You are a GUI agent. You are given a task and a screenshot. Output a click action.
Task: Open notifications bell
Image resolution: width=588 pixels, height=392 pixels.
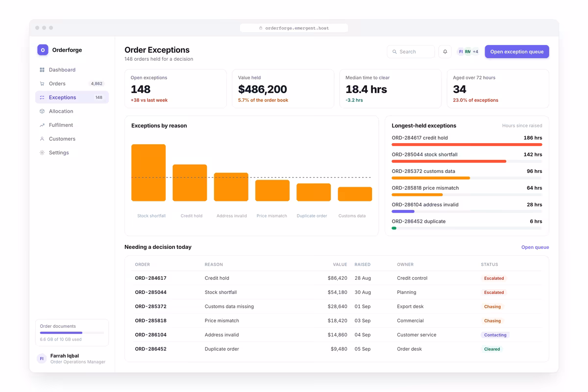445,52
